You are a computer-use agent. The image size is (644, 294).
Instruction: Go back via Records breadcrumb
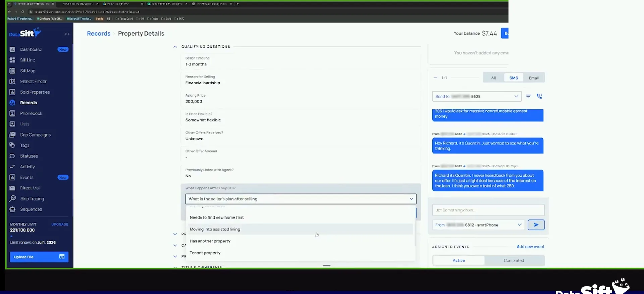99,34
